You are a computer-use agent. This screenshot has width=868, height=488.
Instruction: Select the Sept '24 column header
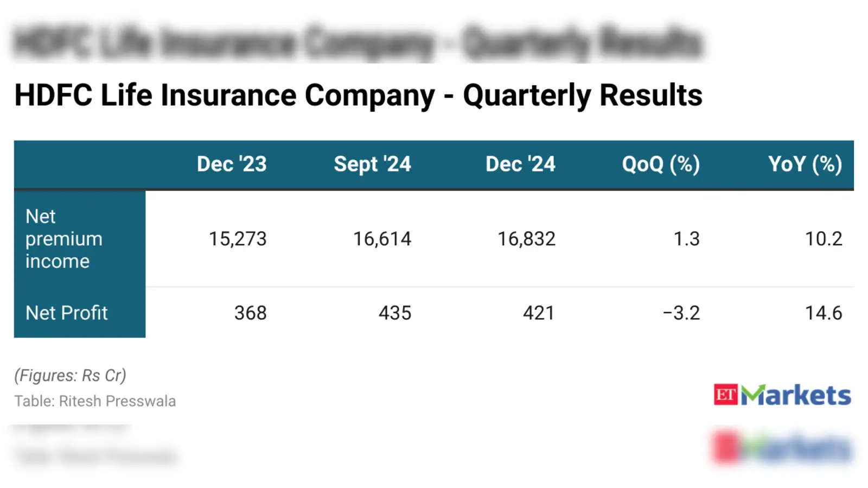[372, 164]
